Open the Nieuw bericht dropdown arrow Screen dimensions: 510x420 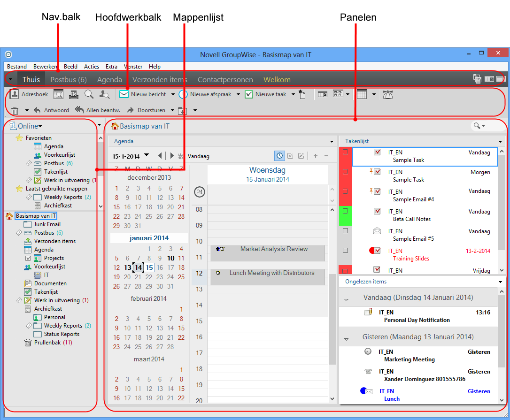tap(173, 94)
